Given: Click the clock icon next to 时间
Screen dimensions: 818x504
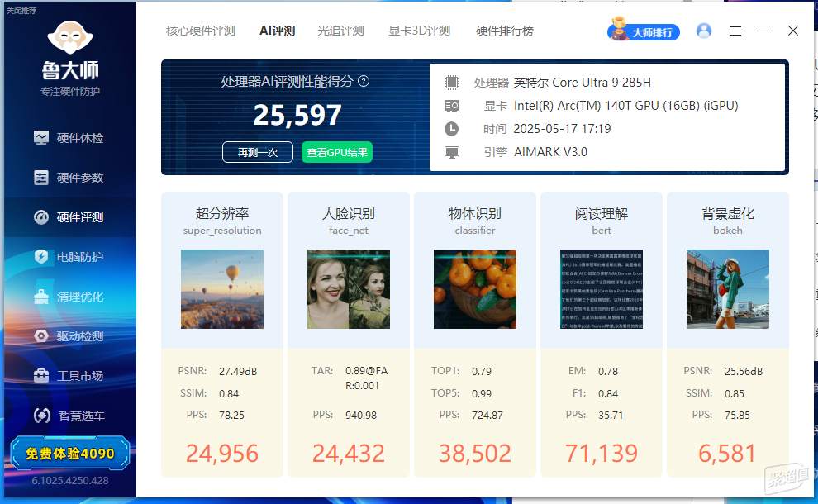Looking at the screenshot, I should click(x=452, y=129).
